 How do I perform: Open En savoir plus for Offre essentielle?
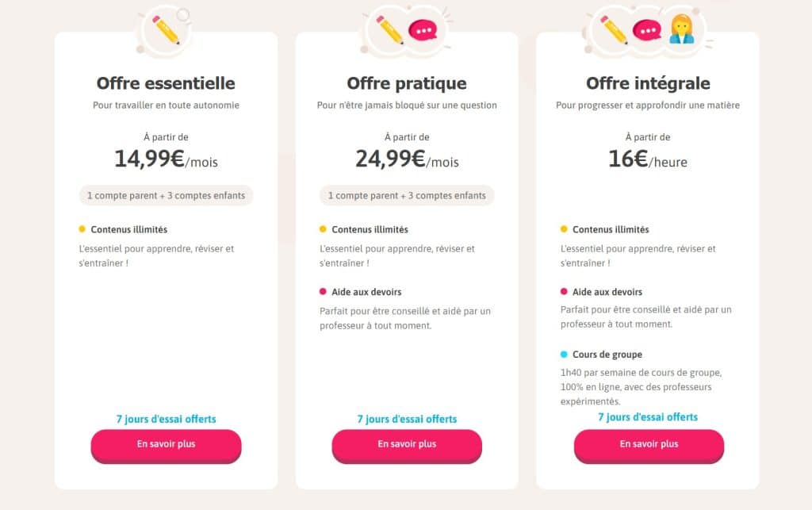[x=166, y=446]
